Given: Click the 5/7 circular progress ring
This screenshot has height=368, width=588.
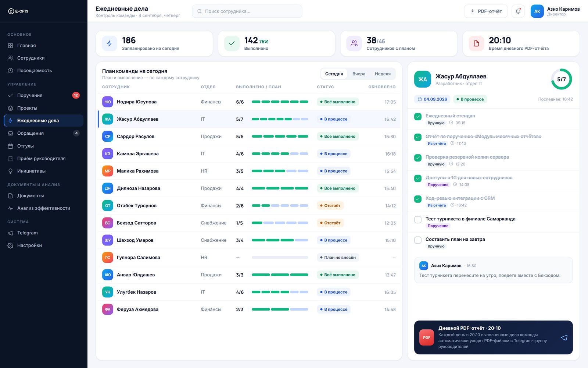Looking at the screenshot, I should [562, 79].
